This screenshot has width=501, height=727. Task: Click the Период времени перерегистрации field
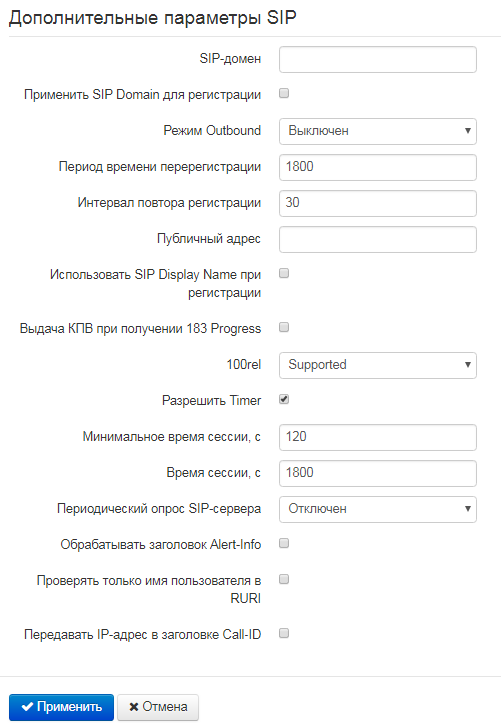pos(378,167)
